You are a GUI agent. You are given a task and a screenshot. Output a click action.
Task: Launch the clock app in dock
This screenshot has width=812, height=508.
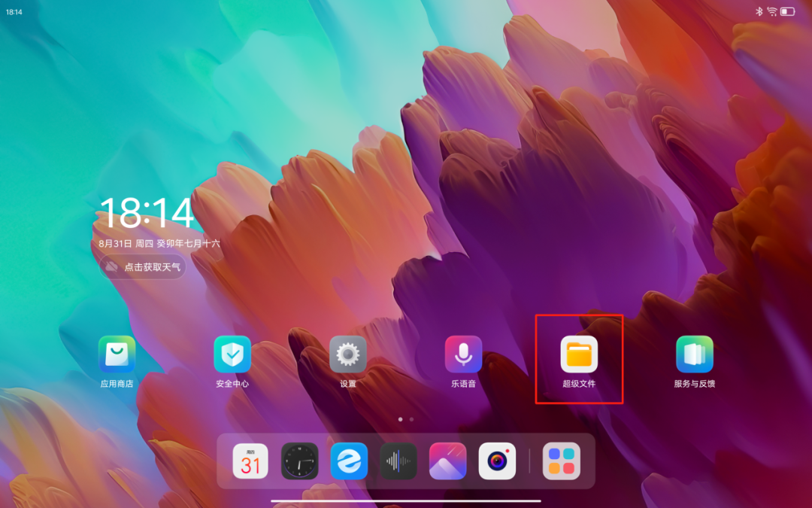(299, 461)
